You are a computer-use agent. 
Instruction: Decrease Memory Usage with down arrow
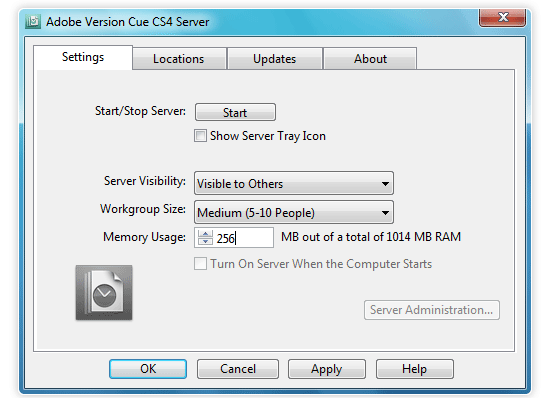coord(205,241)
